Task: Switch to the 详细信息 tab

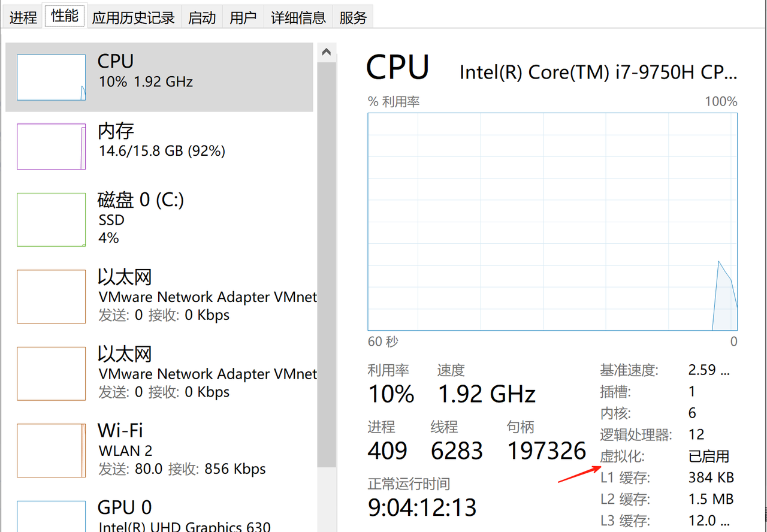Action: click(298, 17)
